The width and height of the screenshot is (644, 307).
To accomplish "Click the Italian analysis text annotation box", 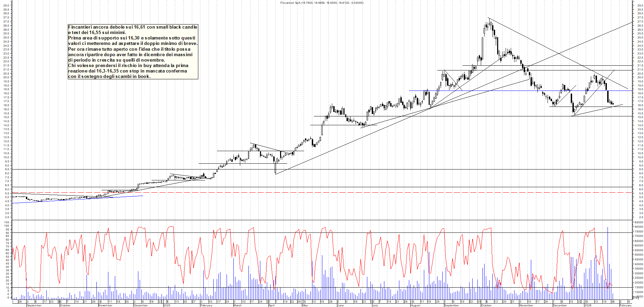I will click(133, 52).
